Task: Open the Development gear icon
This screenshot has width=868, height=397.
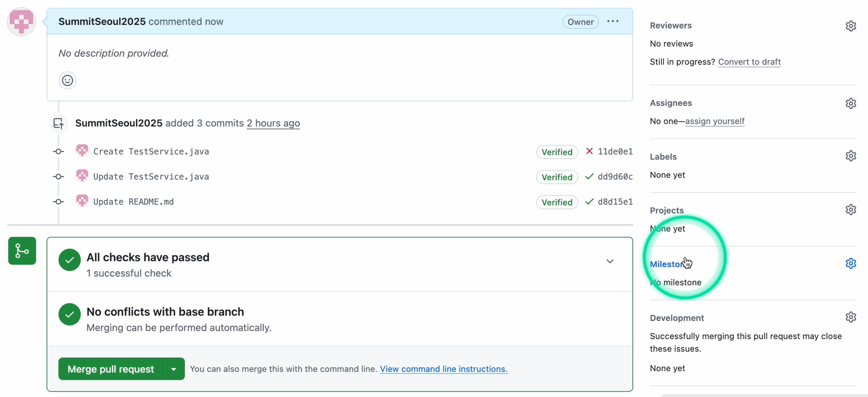Action: pos(850,317)
